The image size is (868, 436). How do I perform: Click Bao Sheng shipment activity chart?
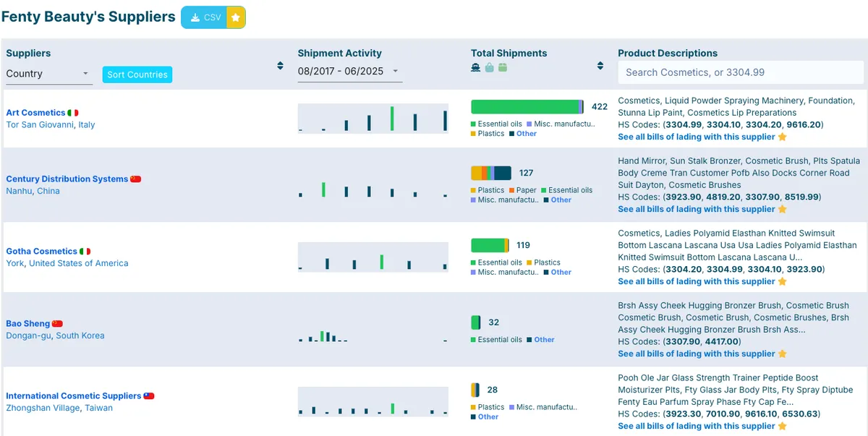point(373,329)
